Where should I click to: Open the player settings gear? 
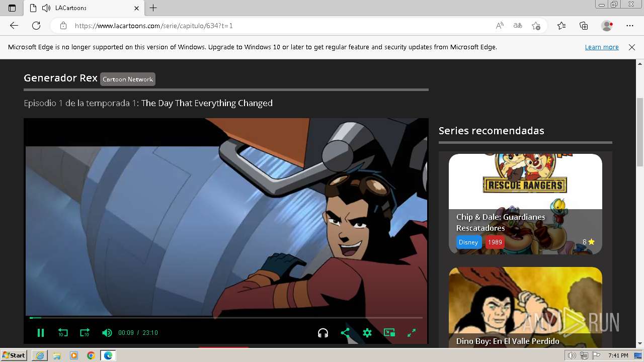pos(367,333)
